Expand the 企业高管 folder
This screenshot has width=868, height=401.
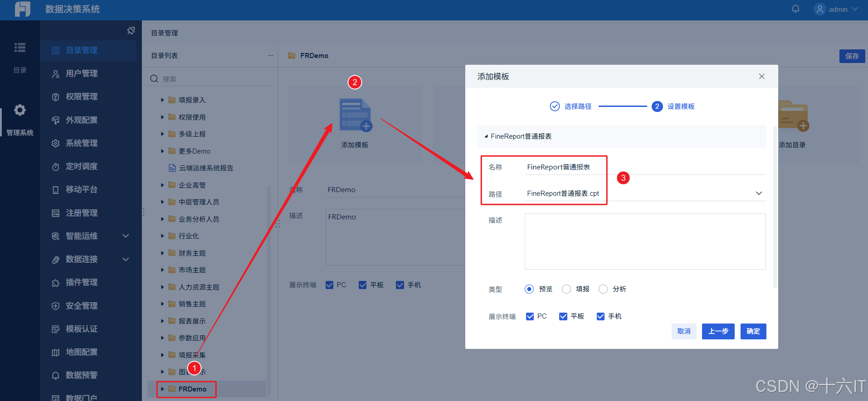pos(162,185)
